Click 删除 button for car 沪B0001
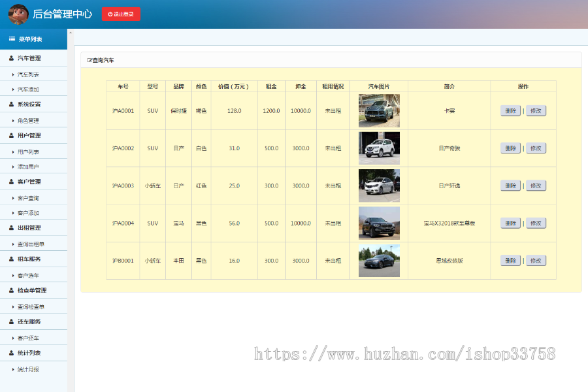Screen dimensions: 588x392 point(510,260)
